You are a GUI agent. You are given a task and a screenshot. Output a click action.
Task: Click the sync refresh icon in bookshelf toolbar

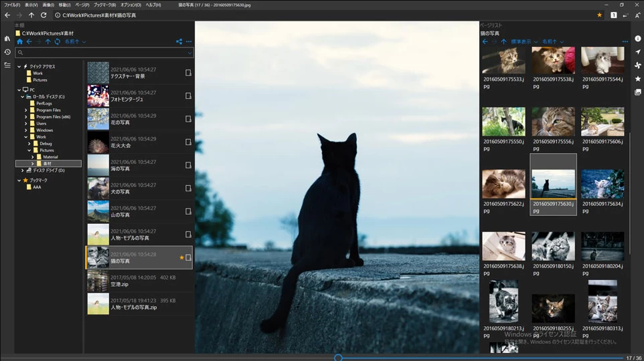click(x=57, y=41)
